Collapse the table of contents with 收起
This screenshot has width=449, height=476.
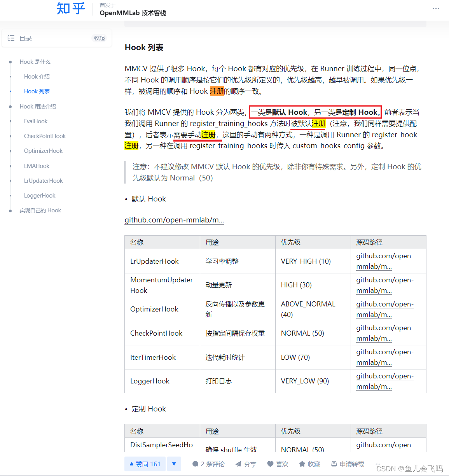pyautogui.click(x=99, y=38)
